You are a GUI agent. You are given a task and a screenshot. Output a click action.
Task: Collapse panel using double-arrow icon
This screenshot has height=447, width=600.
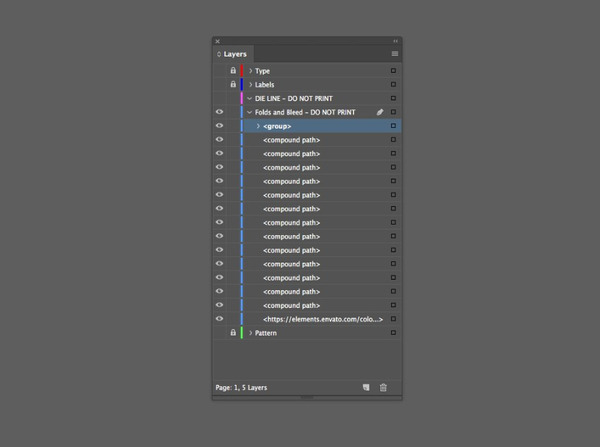pyautogui.click(x=395, y=41)
